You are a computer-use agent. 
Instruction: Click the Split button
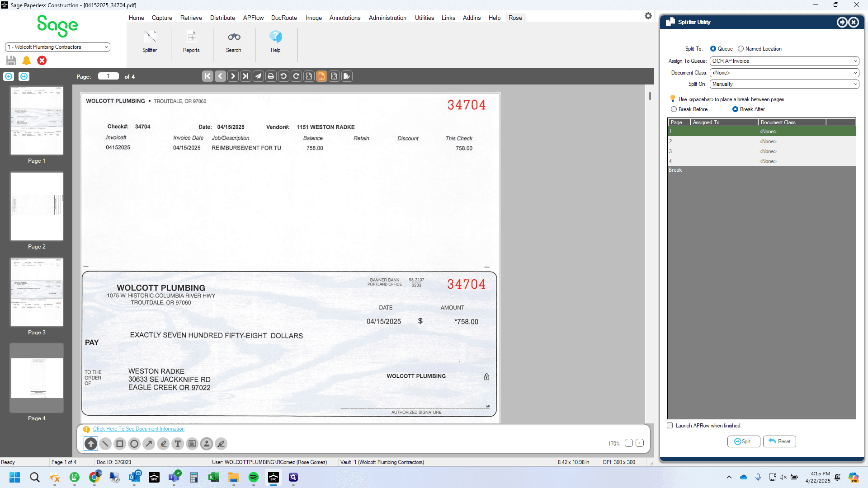point(743,441)
